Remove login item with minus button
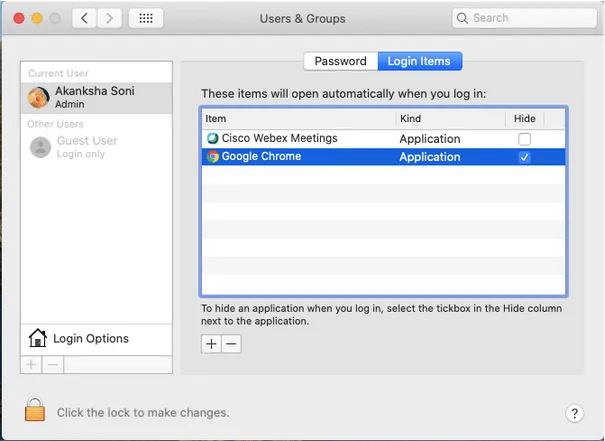The image size is (605, 441). [x=231, y=344]
